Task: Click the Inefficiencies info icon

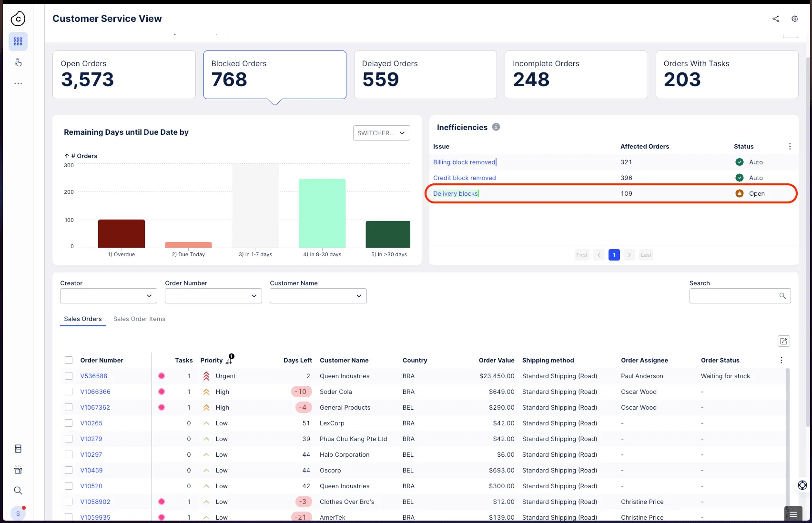Action: point(496,127)
